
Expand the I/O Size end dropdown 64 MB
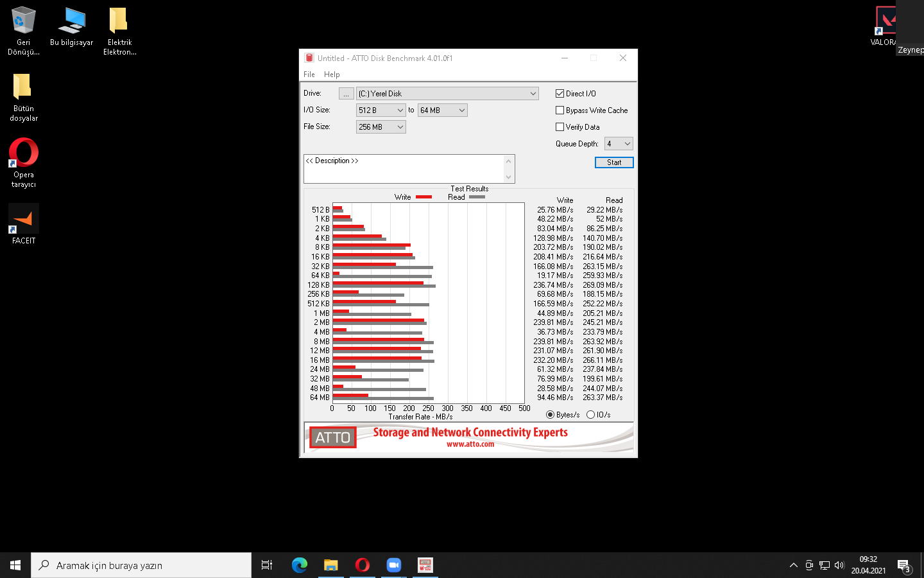point(443,110)
